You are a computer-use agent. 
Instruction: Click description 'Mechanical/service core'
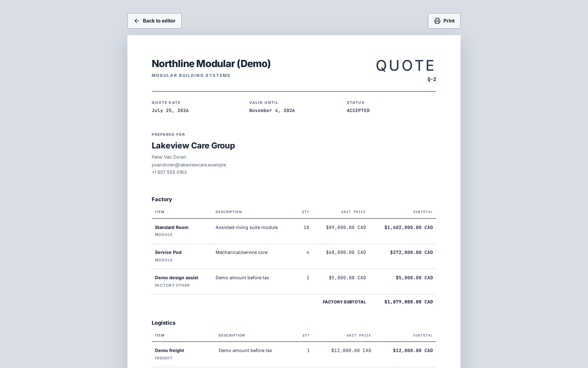coord(241,253)
